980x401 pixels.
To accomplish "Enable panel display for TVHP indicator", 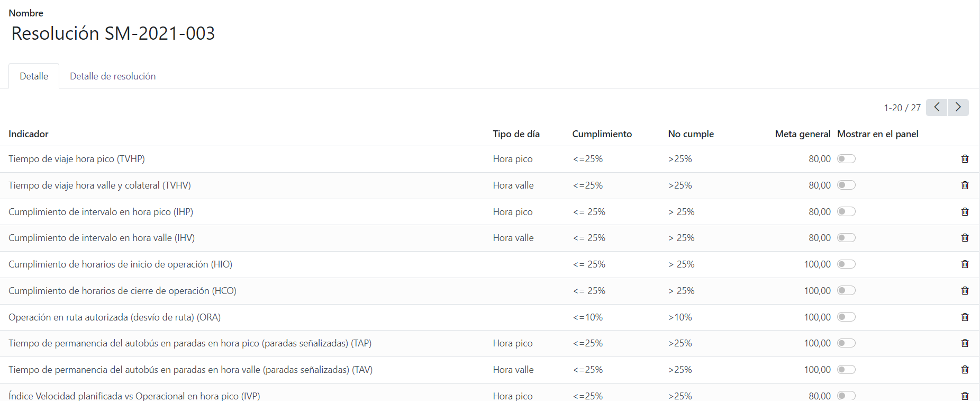I will (846, 159).
